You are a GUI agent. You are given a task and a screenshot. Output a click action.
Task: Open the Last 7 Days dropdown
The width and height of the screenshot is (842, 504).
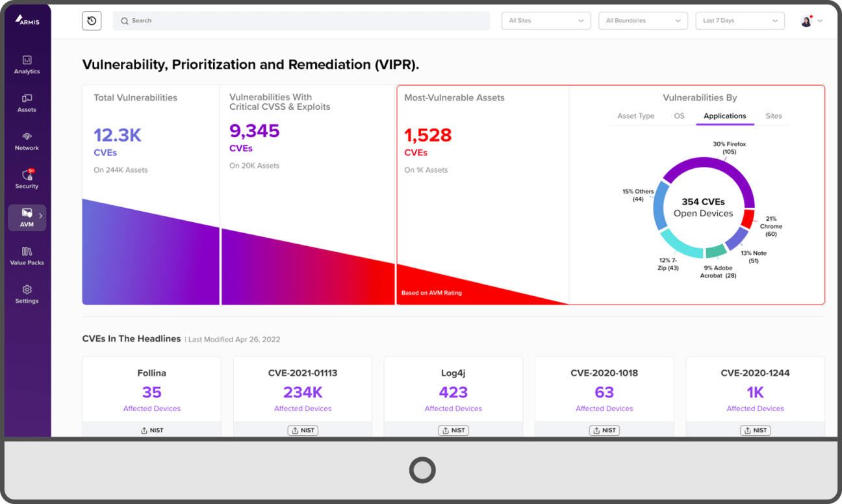[740, 21]
